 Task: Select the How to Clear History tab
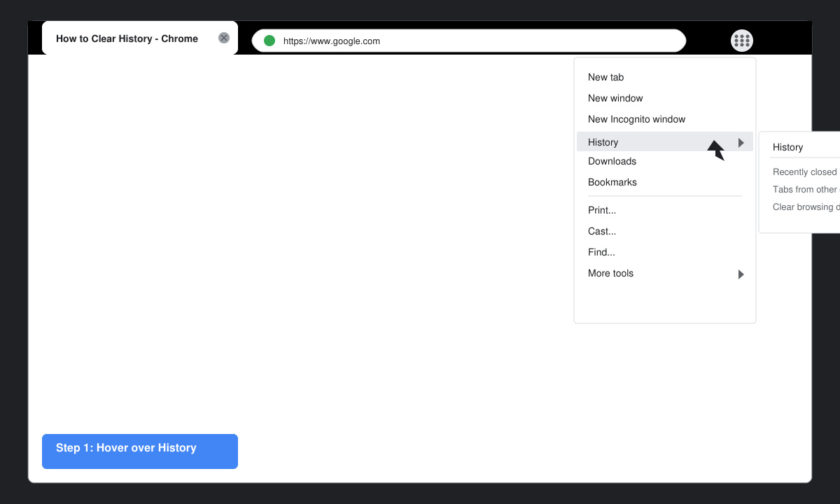(140, 38)
